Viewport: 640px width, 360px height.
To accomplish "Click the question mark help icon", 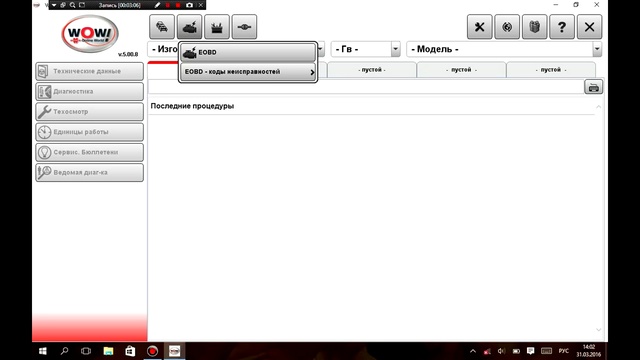I will coord(562,27).
